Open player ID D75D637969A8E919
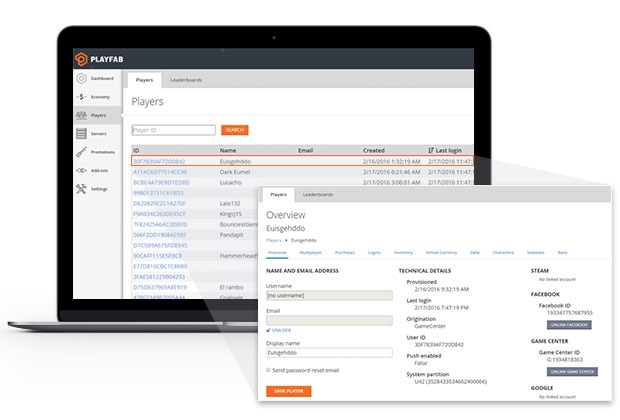 160,287
